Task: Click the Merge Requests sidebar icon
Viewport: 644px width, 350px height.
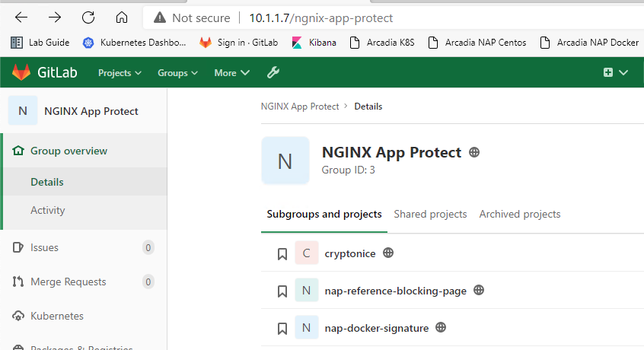Action: tap(18, 282)
